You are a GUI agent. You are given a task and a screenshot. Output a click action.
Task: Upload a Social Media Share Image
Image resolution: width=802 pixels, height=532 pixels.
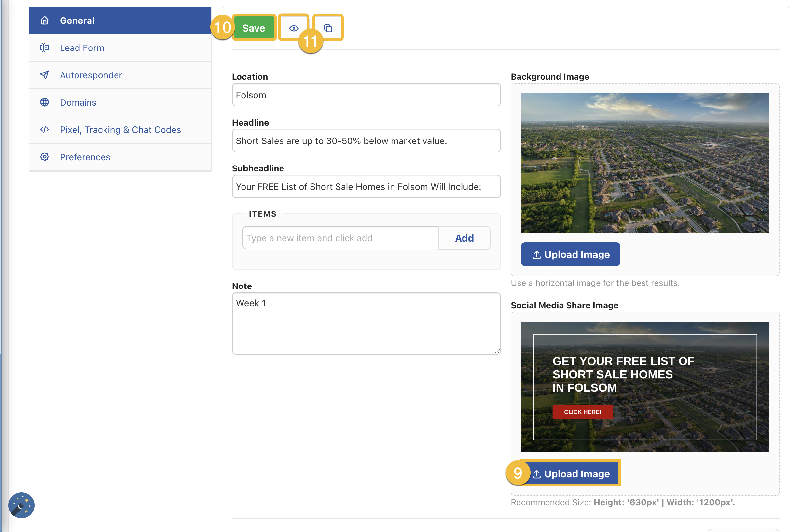click(x=571, y=473)
